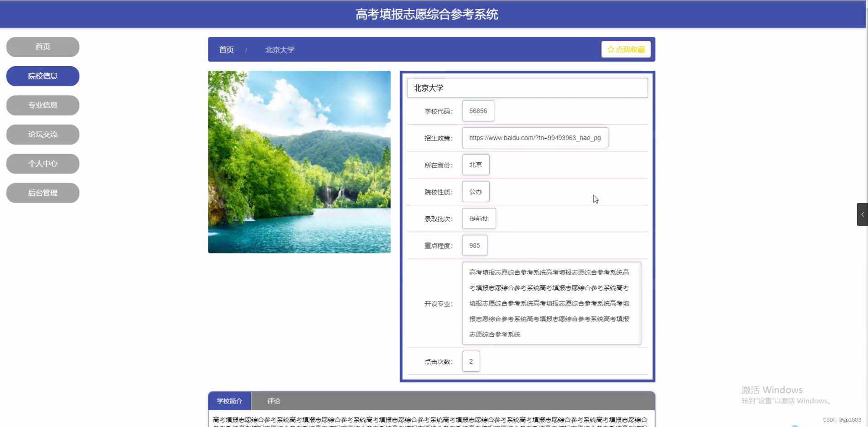
Task: Switch to the 评论 tab
Action: [274, 401]
